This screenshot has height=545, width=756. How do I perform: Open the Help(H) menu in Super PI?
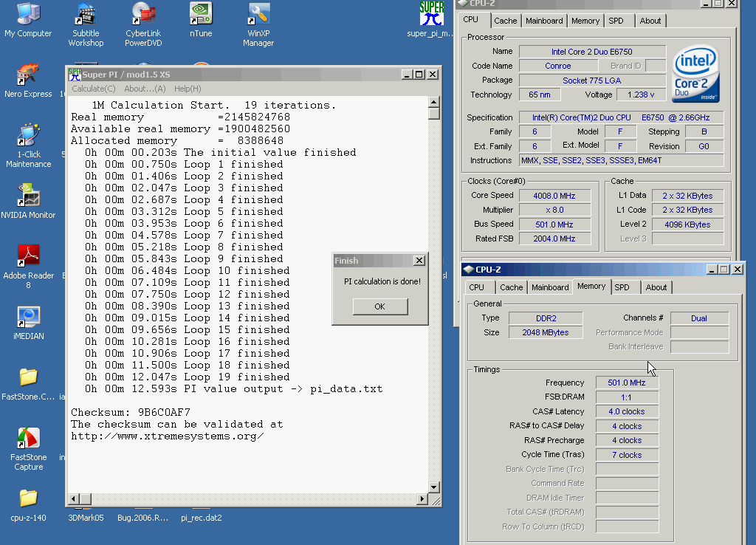tap(188, 89)
